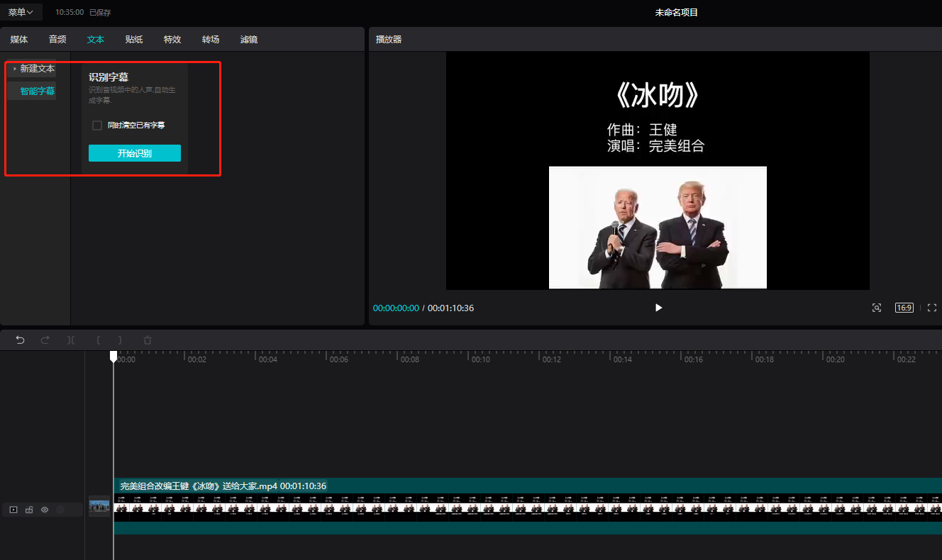
Task: Click the redo arrow icon
Action: coord(45,340)
